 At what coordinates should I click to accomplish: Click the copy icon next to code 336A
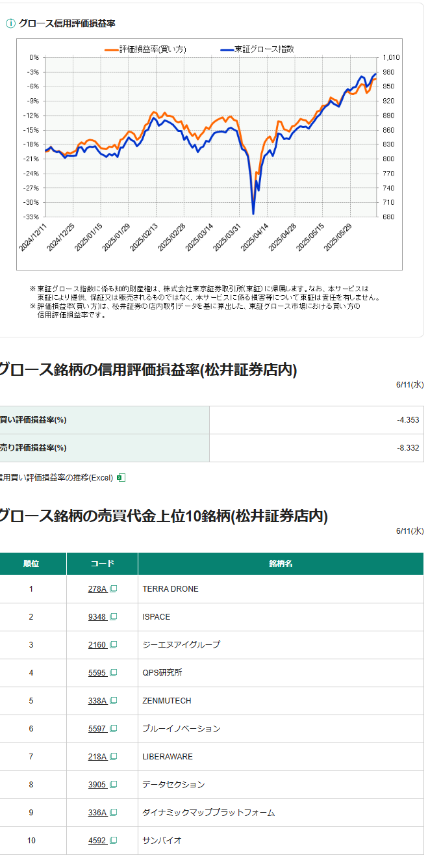point(114,813)
